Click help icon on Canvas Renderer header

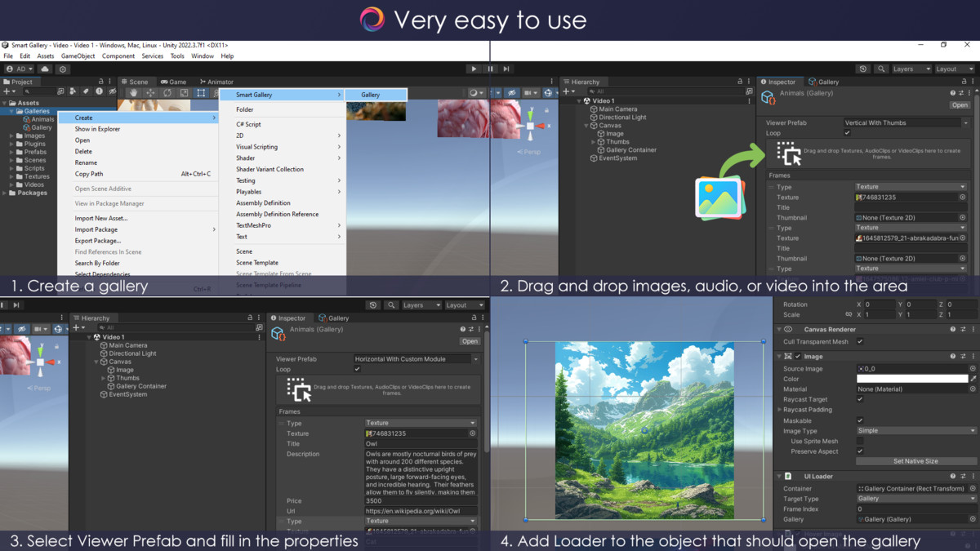(x=953, y=330)
